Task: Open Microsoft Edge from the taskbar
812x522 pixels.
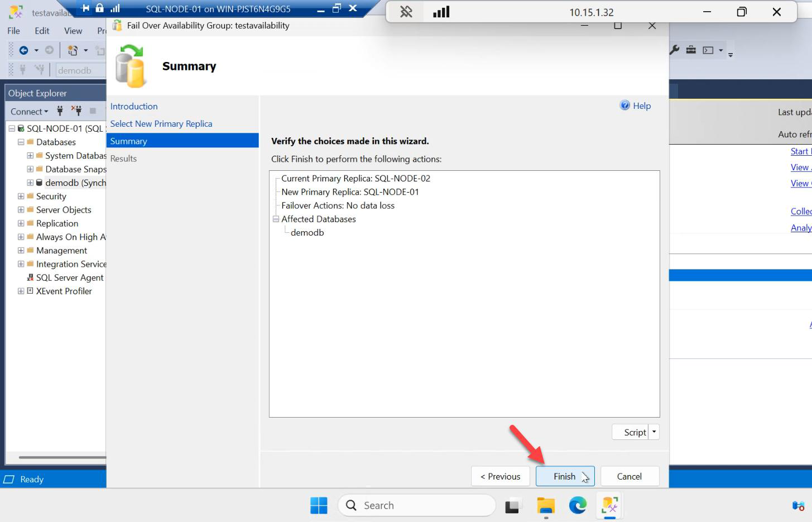Action: click(578, 505)
